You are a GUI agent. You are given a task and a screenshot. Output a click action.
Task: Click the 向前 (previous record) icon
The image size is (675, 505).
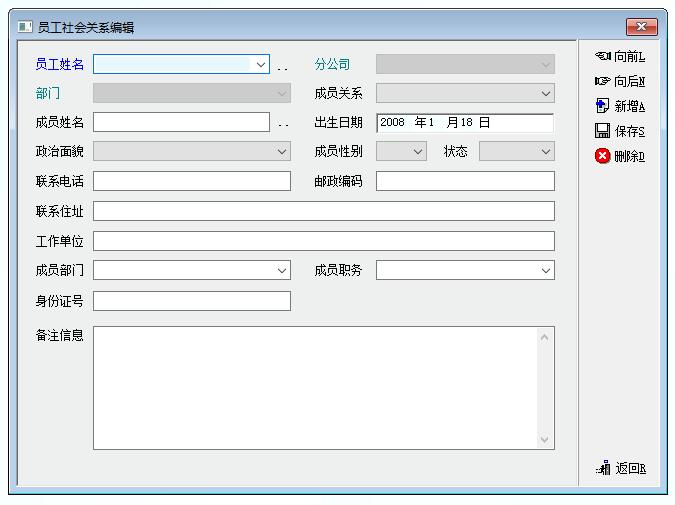click(x=602, y=57)
